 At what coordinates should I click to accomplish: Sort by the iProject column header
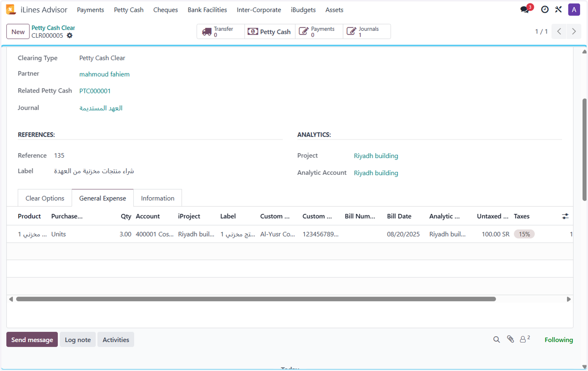point(189,216)
